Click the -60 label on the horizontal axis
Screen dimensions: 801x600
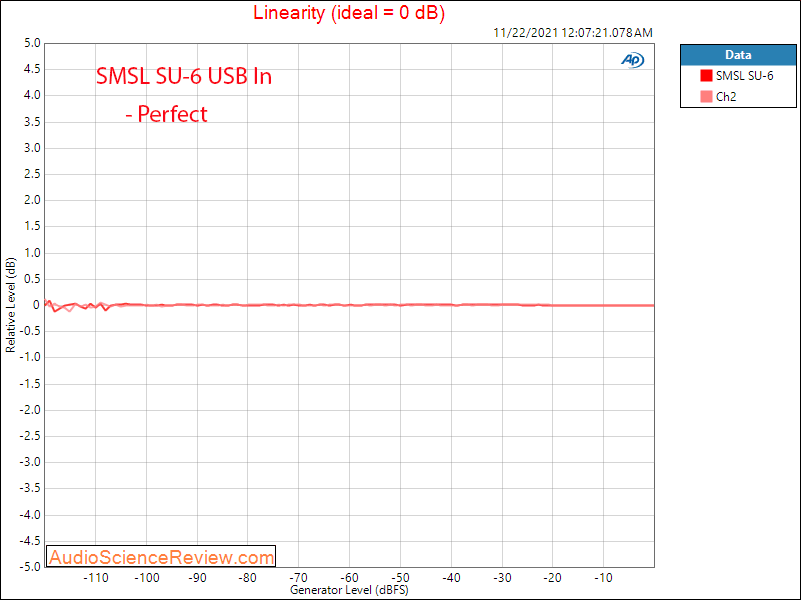[x=349, y=578]
